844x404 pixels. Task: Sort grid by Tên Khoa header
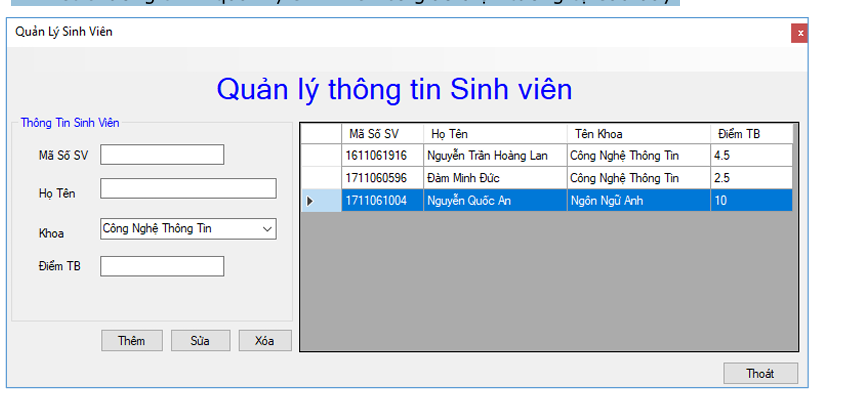point(638,134)
